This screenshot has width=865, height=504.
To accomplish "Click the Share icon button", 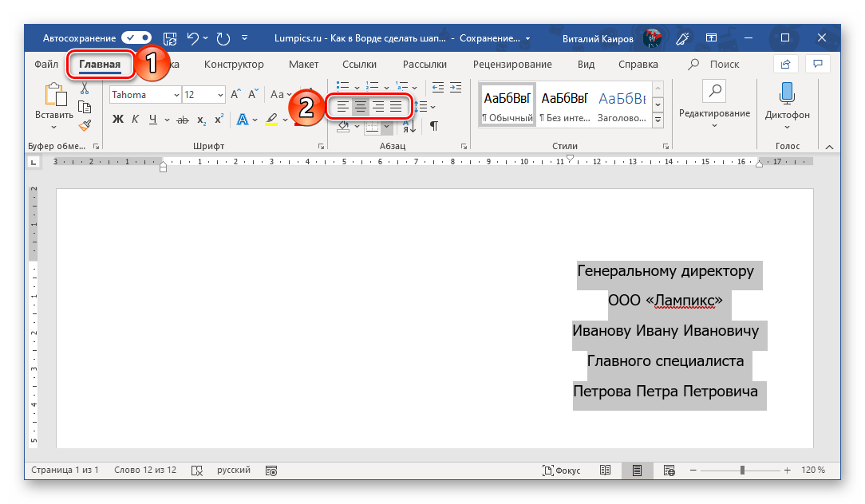I will [786, 64].
